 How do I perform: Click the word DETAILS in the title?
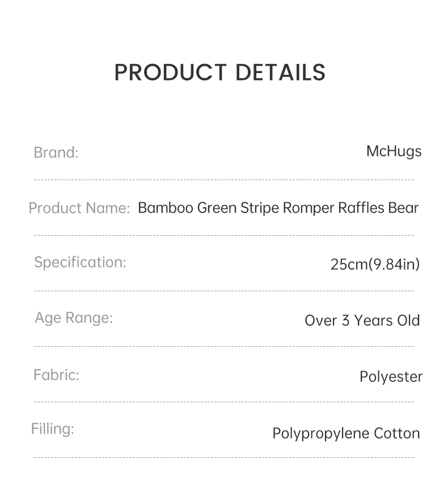(280, 73)
